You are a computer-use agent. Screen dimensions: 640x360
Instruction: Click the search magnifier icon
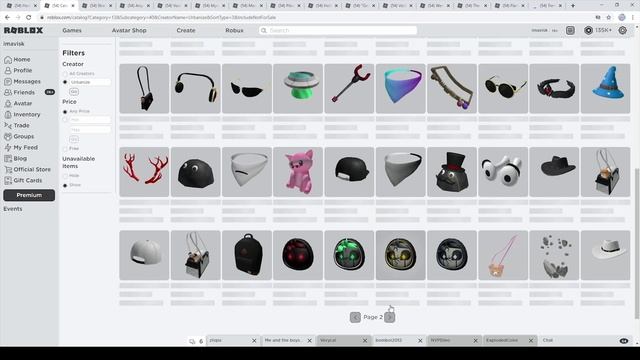pos(264,31)
